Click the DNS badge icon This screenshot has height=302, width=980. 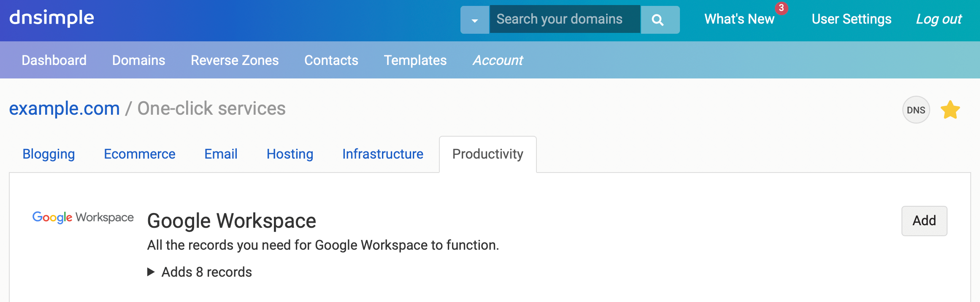[916, 110]
